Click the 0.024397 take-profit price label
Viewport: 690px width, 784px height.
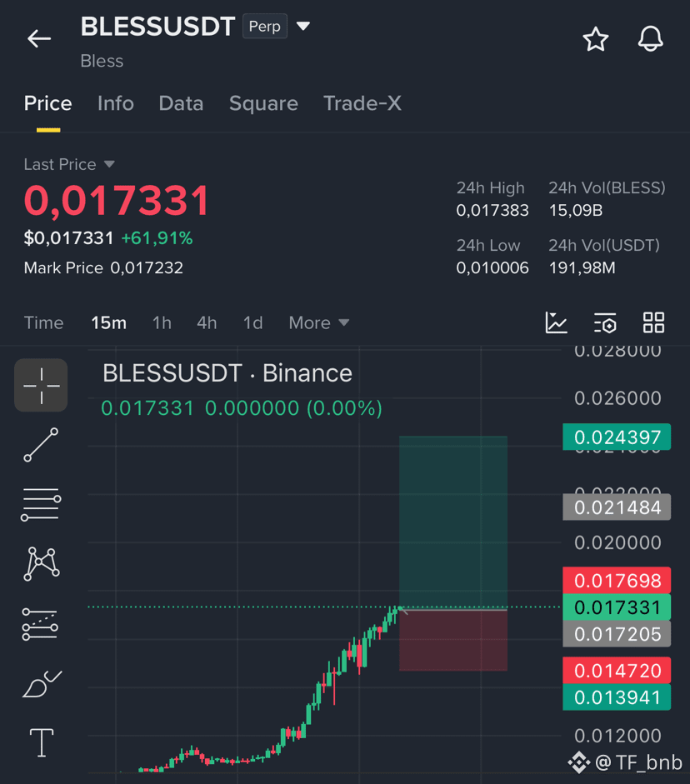coord(617,437)
